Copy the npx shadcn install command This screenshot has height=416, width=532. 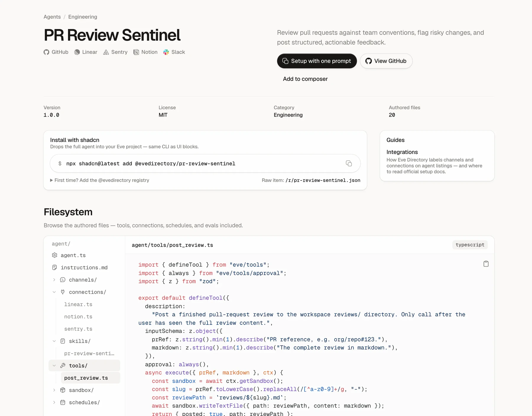(x=349, y=163)
